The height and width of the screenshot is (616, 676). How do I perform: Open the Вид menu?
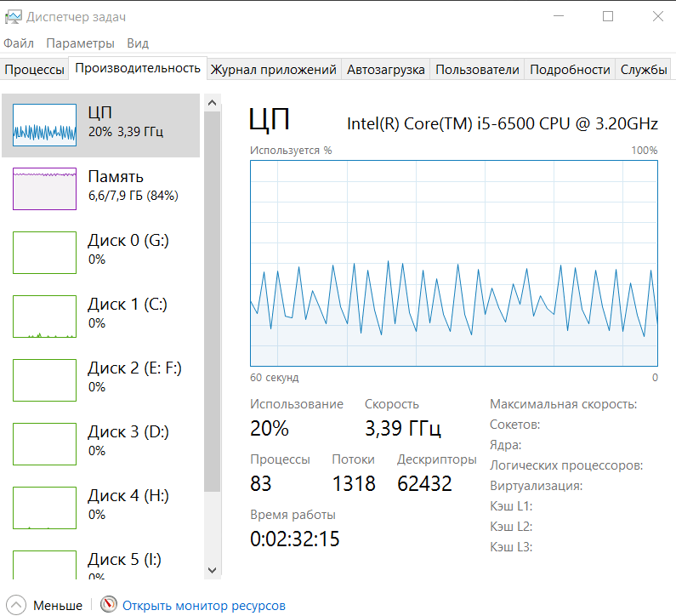138,43
